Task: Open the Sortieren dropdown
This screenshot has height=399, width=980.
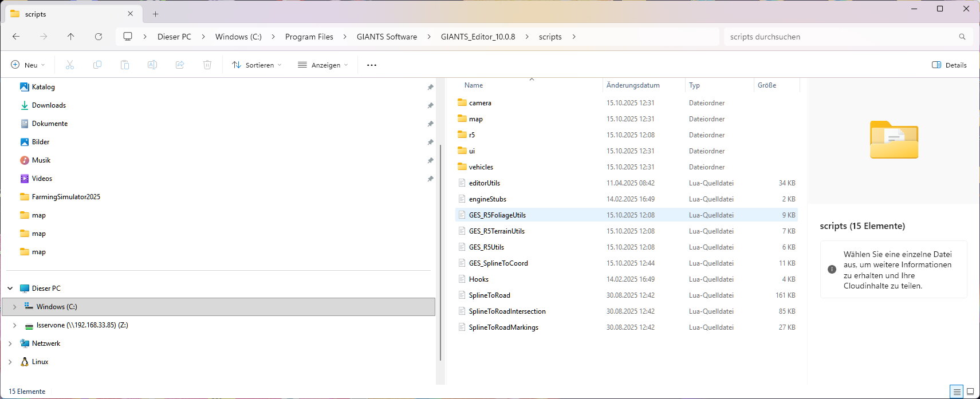Action: [x=257, y=65]
